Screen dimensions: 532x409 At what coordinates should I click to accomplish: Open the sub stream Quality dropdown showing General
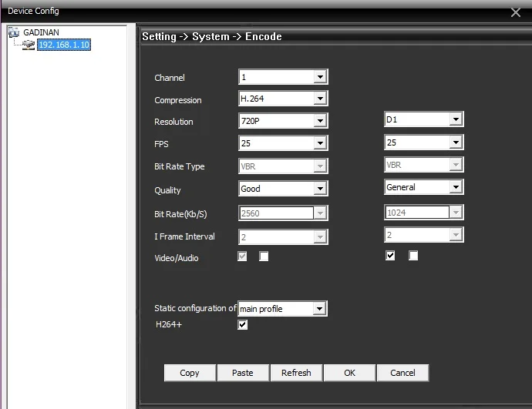coord(424,186)
